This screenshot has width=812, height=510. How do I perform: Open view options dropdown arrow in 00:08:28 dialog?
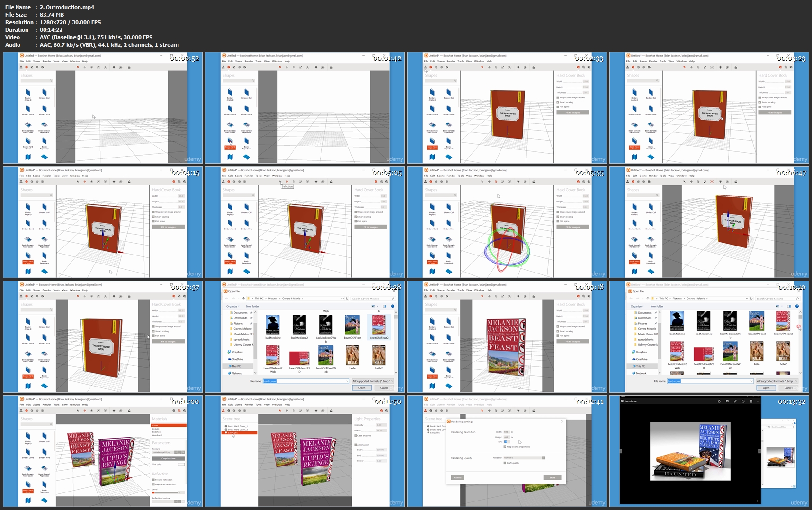pyautogui.click(x=377, y=306)
